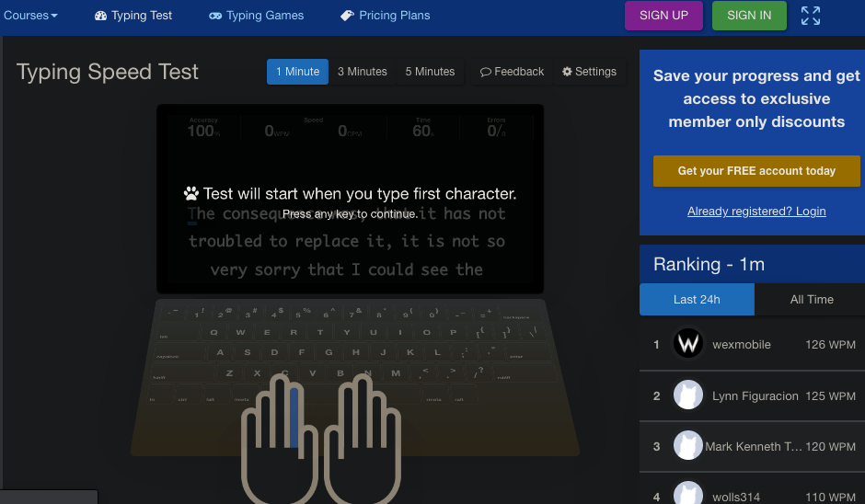Open the Already registered? Login link
This screenshot has width=865, height=504.
(756, 212)
